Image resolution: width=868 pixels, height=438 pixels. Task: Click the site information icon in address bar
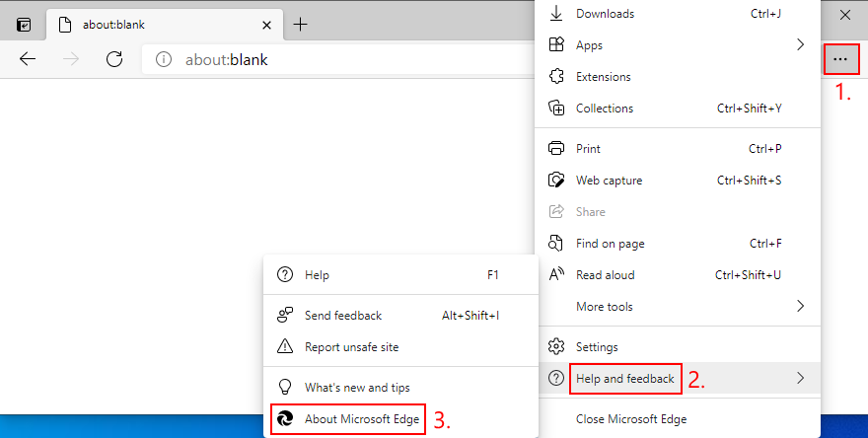[164, 59]
